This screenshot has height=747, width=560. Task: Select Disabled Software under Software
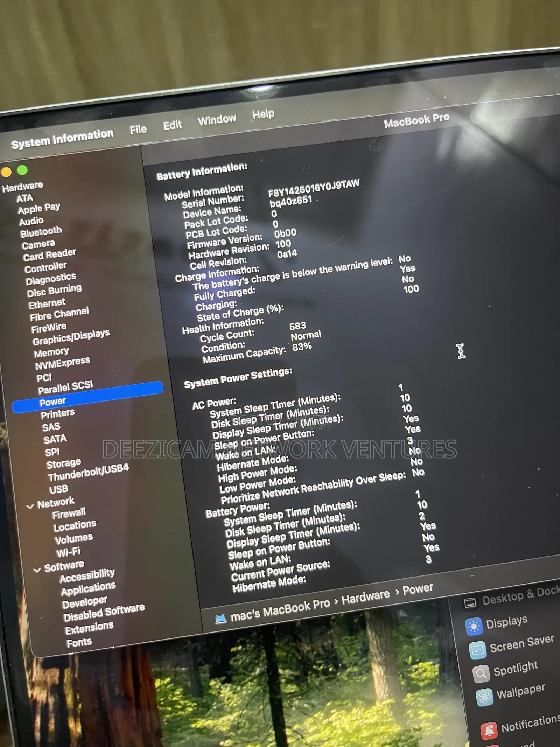pyautogui.click(x=104, y=612)
